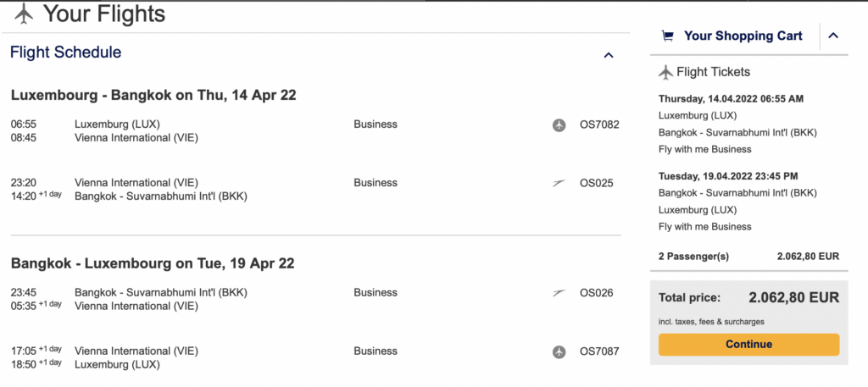Click the airline icon beside flight OS7082
Image resolution: width=868 pixels, height=387 pixels.
coord(559,124)
